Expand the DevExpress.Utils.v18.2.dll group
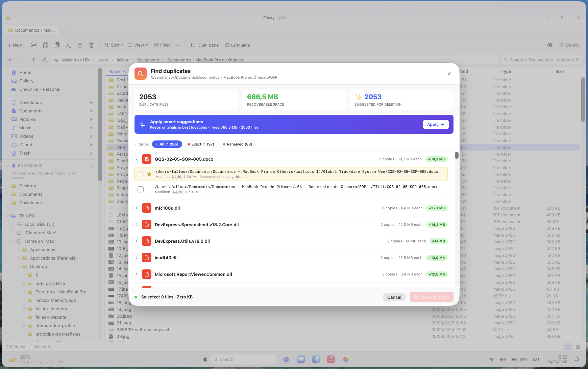The height and width of the screenshot is (369, 588). point(137,241)
